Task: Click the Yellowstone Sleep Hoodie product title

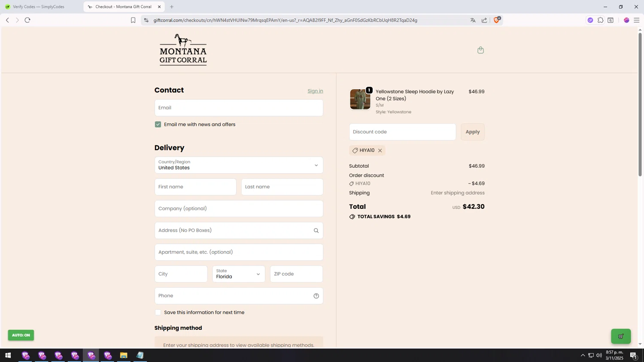Action: point(415,95)
